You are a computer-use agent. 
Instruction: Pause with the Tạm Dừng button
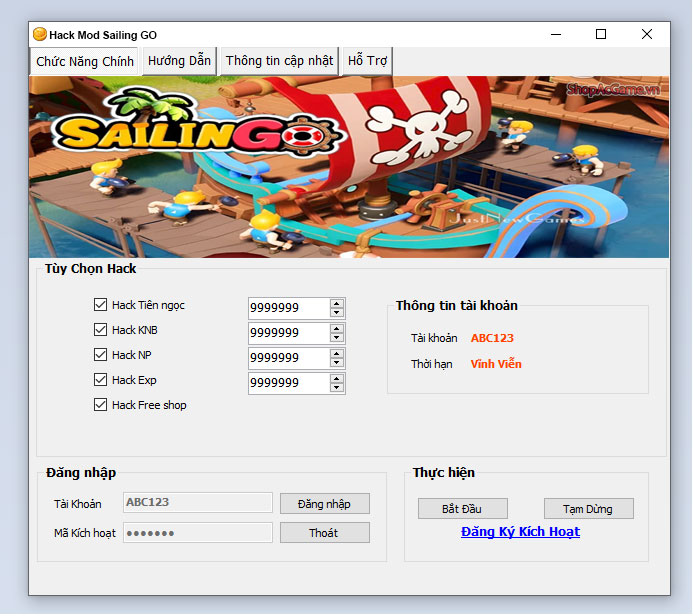click(588, 509)
